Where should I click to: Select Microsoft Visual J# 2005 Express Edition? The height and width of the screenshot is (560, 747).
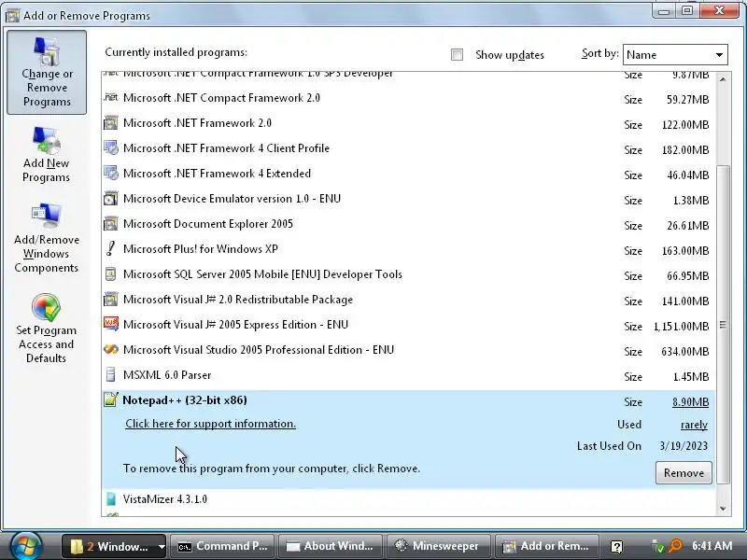[x=408, y=325]
